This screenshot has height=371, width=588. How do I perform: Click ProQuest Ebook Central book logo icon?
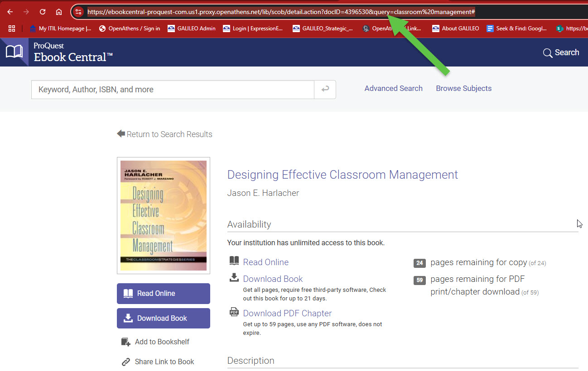[x=14, y=52]
